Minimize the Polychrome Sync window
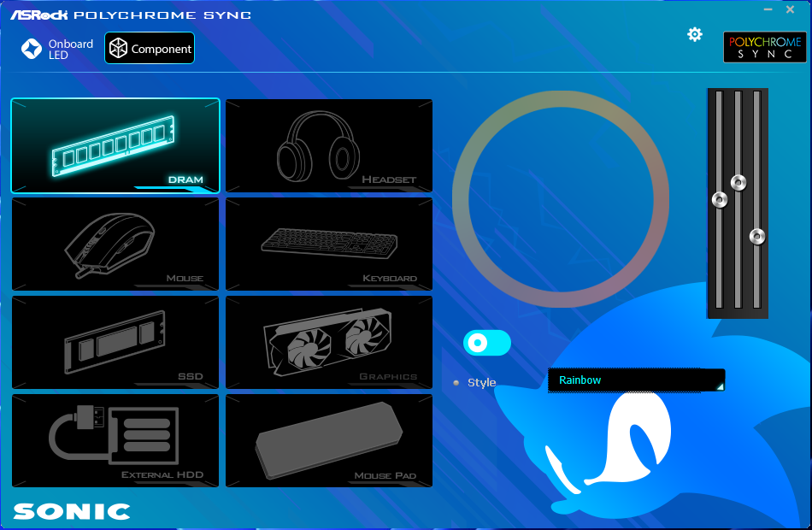This screenshot has width=812, height=530. pos(768,9)
